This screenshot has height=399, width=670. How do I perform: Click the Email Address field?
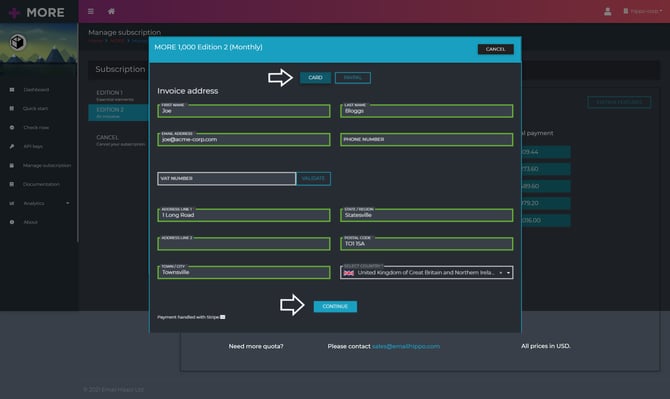(244, 140)
